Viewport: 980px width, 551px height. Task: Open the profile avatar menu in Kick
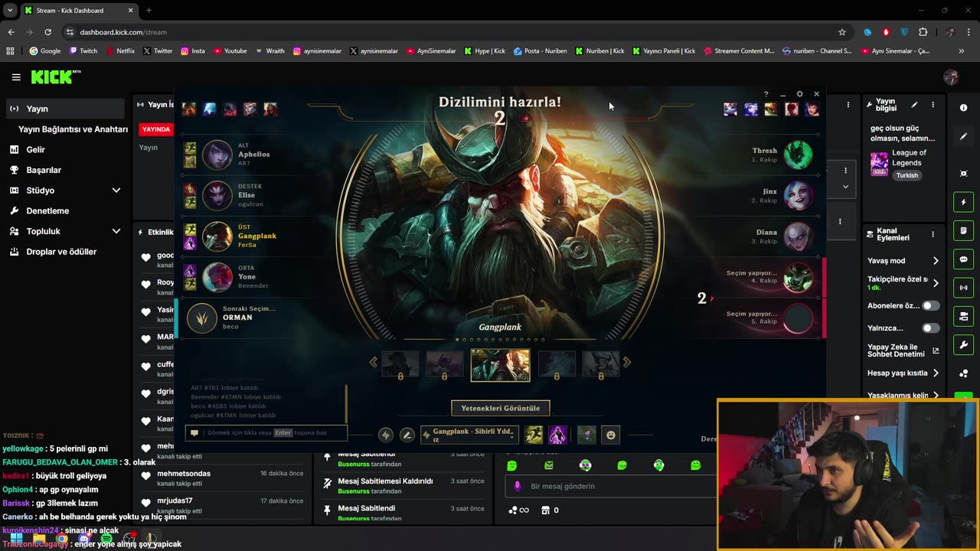pyautogui.click(x=951, y=77)
